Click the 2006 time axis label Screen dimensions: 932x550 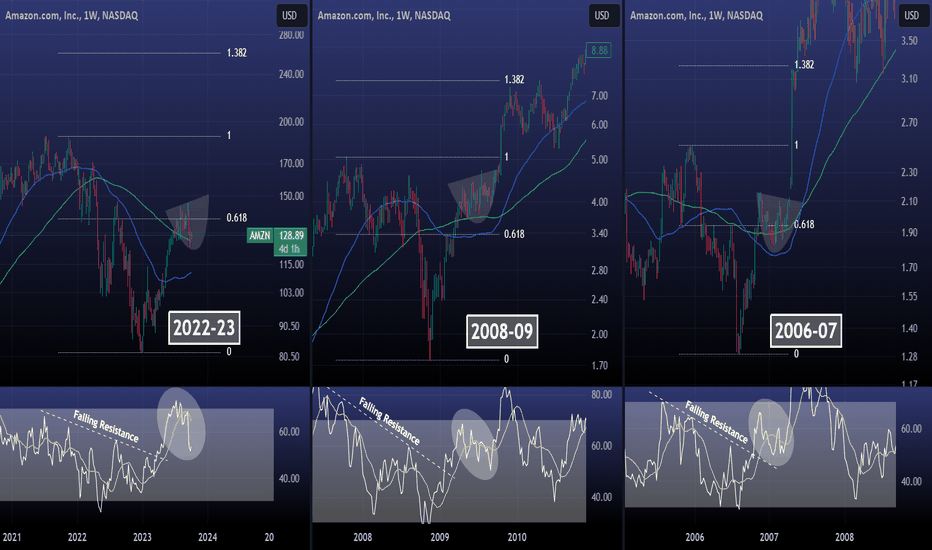click(695, 538)
